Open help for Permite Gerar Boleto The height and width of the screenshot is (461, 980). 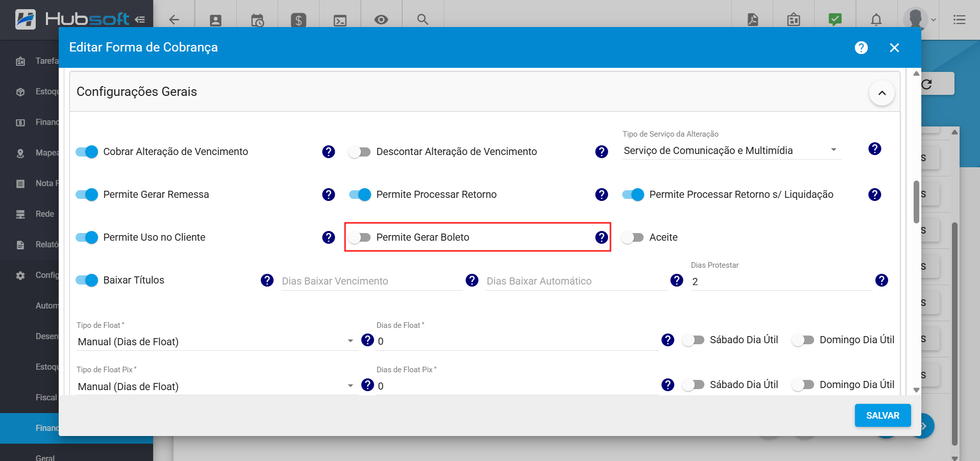[602, 237]
